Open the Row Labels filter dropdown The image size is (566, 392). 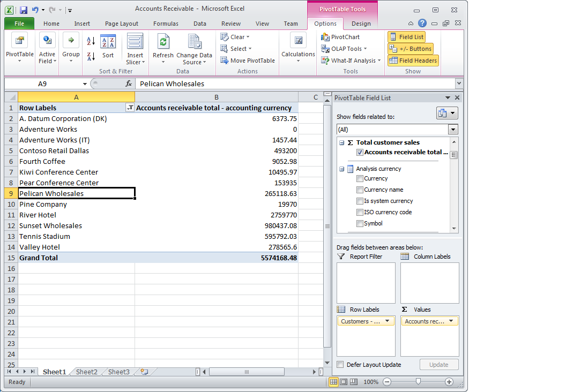129,108
